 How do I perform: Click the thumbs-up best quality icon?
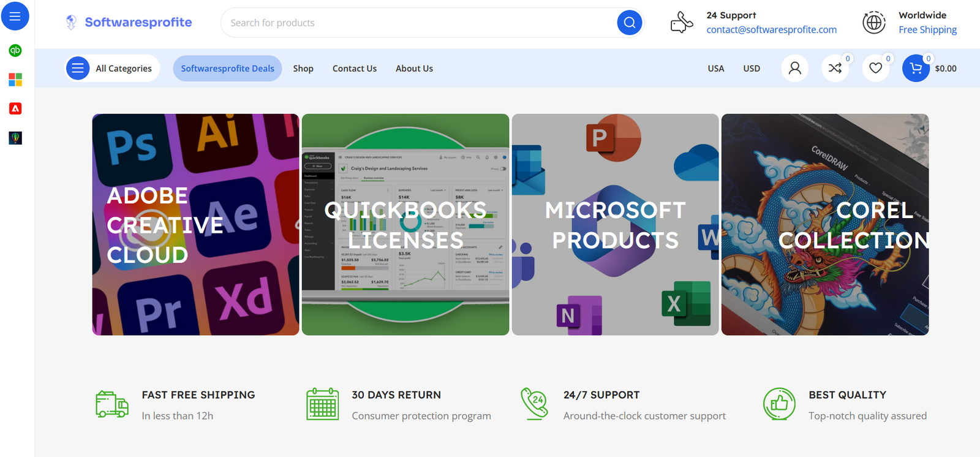[x=779, y=404]
